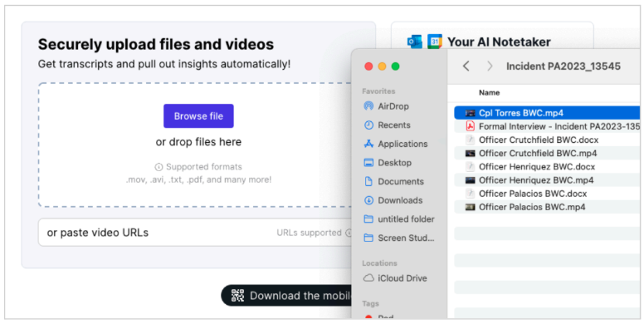Click the iCloud Drive cloud icon
Image resolution: width=644 pixels, height=324 pixels.
pyautogui.click(x=368, y=278)
